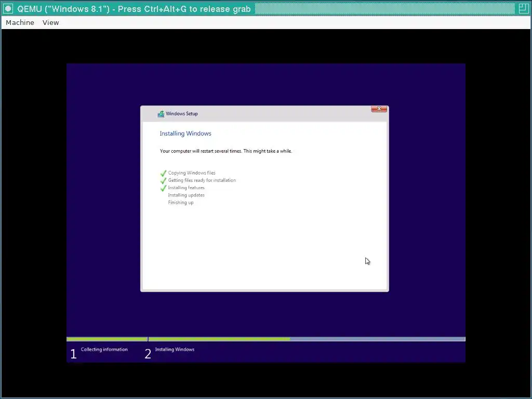532x399 pixels.
Task: Click the checkmark beside Installing features
Action: (163, 188)
